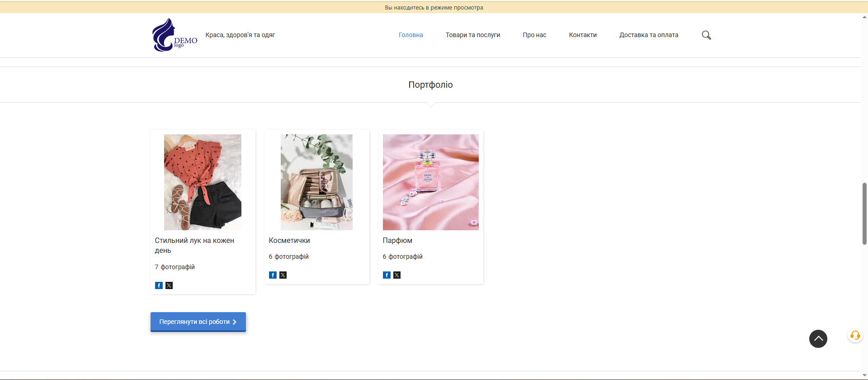Screen dimensions: 868x380
Task: Click the DEMO logo in header
Action: [175, 35]
